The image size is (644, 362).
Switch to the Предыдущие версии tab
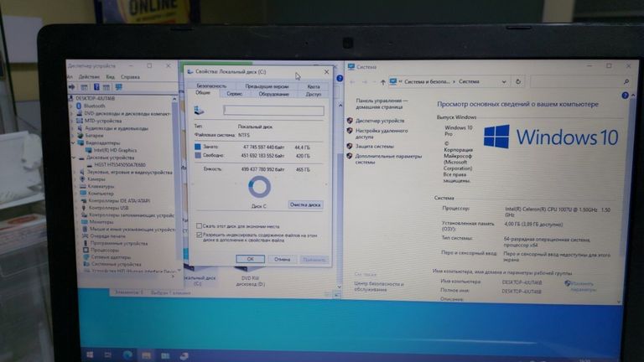[267, 86]
